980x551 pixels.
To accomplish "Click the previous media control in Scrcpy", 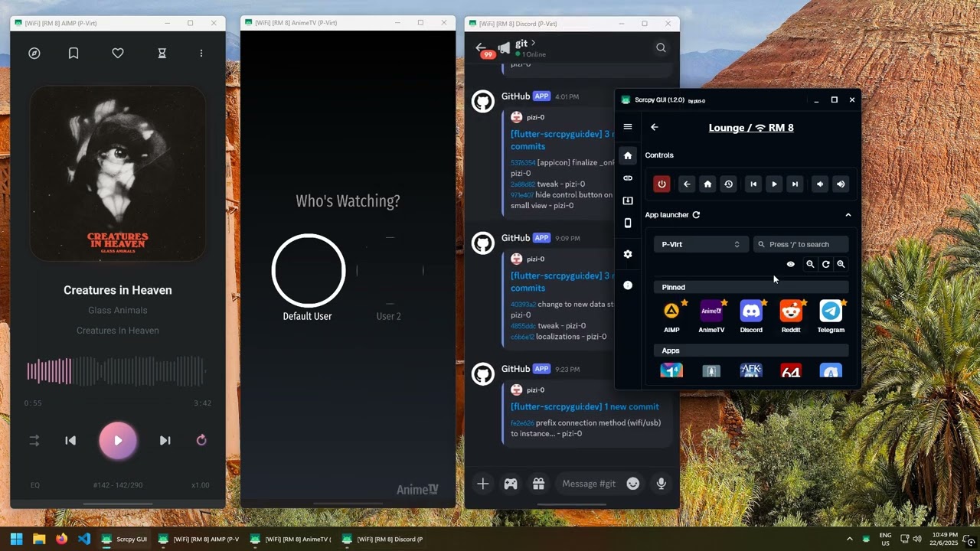I will point(753,184).
